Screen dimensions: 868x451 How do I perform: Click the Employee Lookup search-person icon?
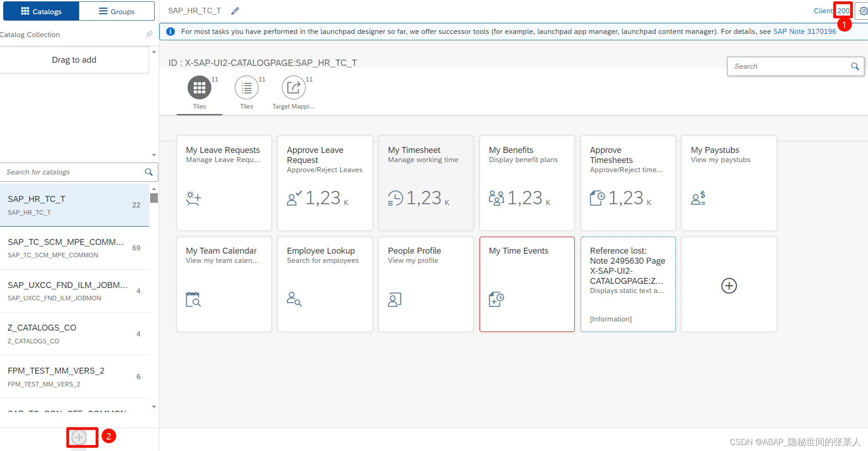coord(294,299)
